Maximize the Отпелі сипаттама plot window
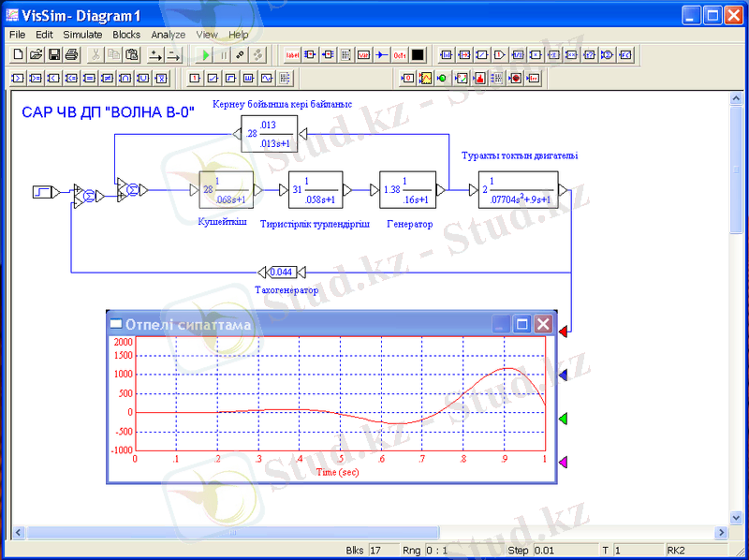This screenshot has width=749, height=560. (x=522, y=325)
